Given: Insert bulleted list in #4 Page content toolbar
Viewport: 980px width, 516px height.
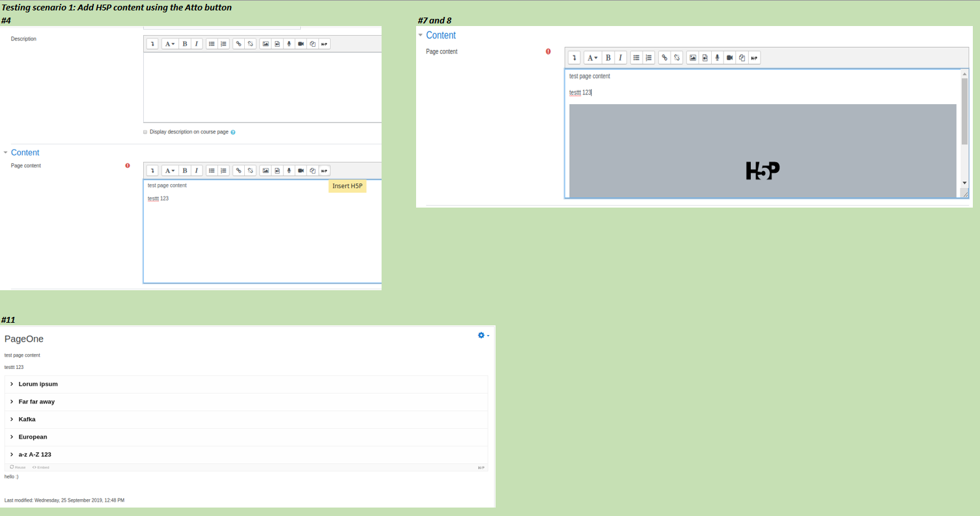Looking at the screenshot, I should pos(212,170).
